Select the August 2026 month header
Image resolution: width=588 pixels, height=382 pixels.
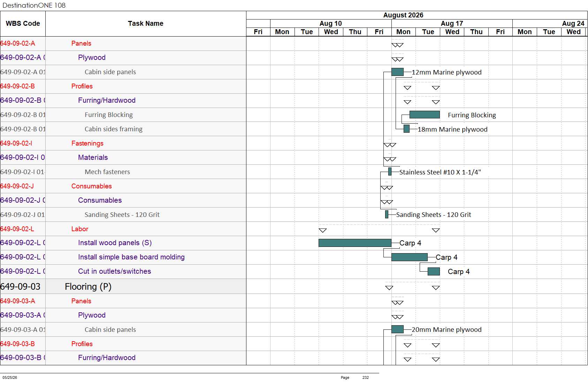403,15
